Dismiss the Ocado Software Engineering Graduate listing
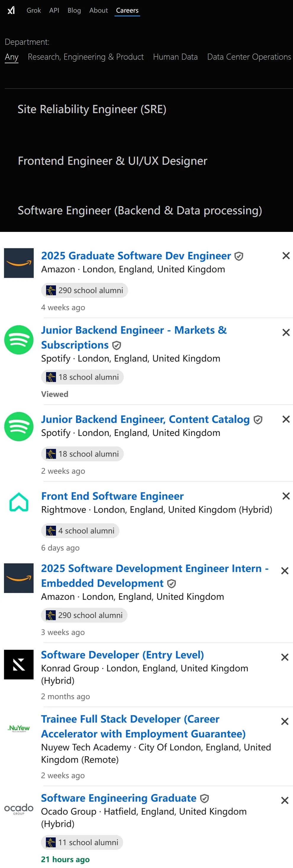 click(285, 800)
